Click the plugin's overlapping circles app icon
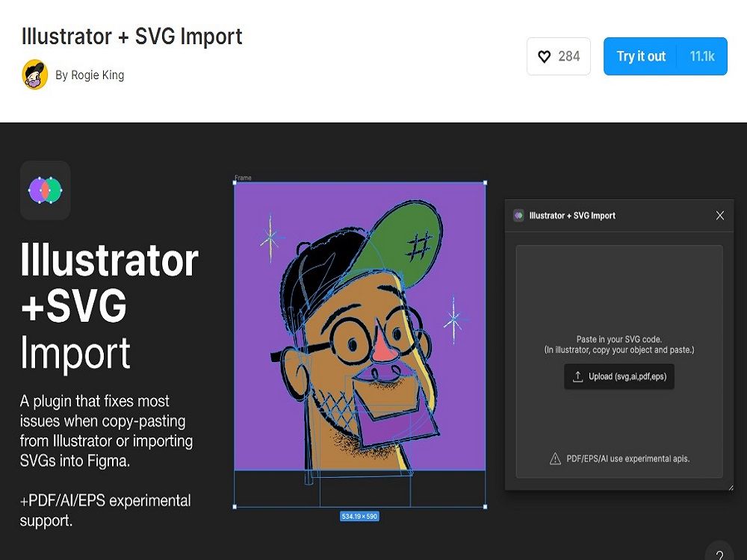This screenshot has width=747, height=560. [x=46, y=190]
